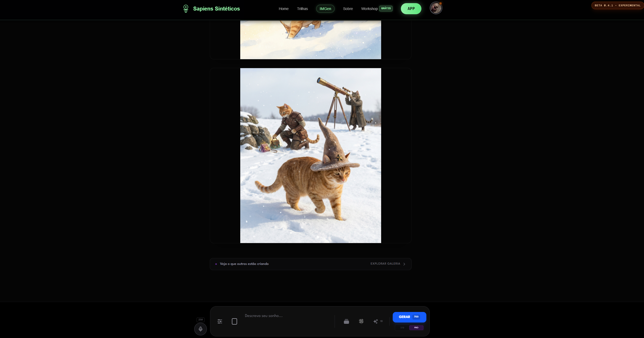
Task: Switch quality mode to STD
Action: [402, 327]
